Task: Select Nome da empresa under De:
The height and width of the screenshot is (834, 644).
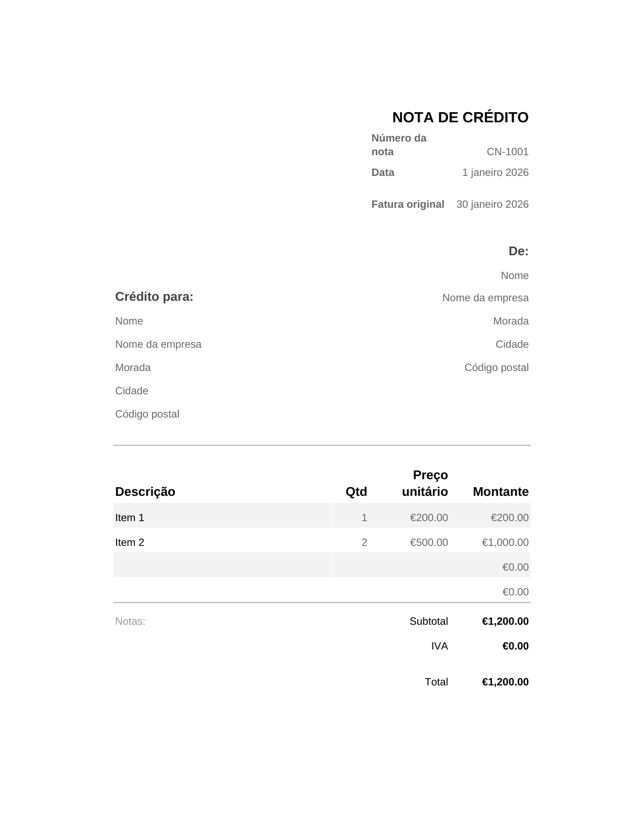Action: [x=485, y=298]
